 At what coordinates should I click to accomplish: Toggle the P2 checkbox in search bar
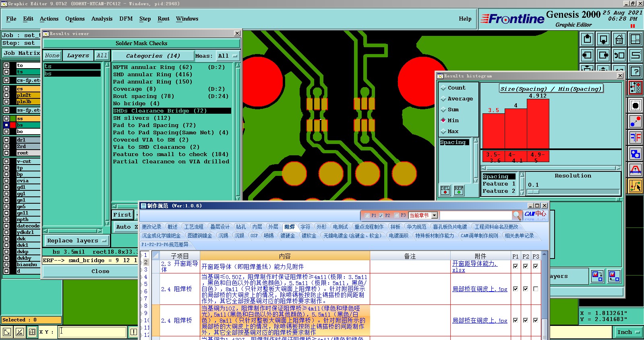click(x=381, y=215)
